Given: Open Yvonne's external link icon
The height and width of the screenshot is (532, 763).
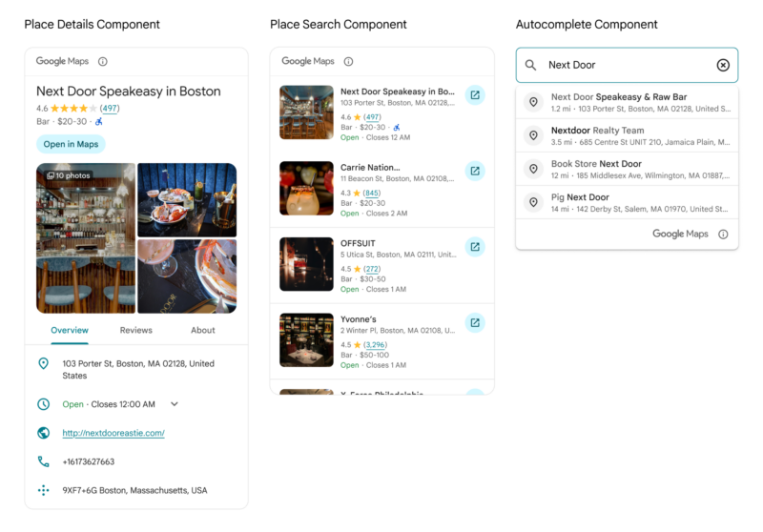Looking at the screenshot, I should pos(475,322).
